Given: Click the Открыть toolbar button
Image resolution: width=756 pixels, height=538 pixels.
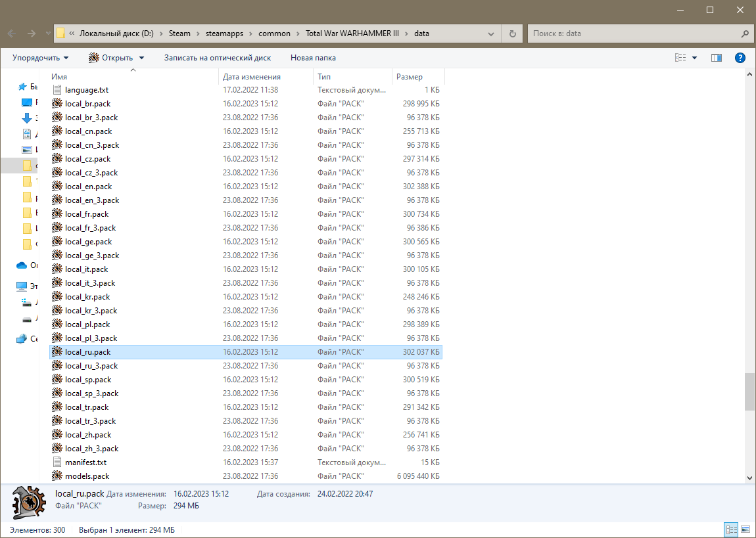Looking at the screenshot, I should 110,58.
